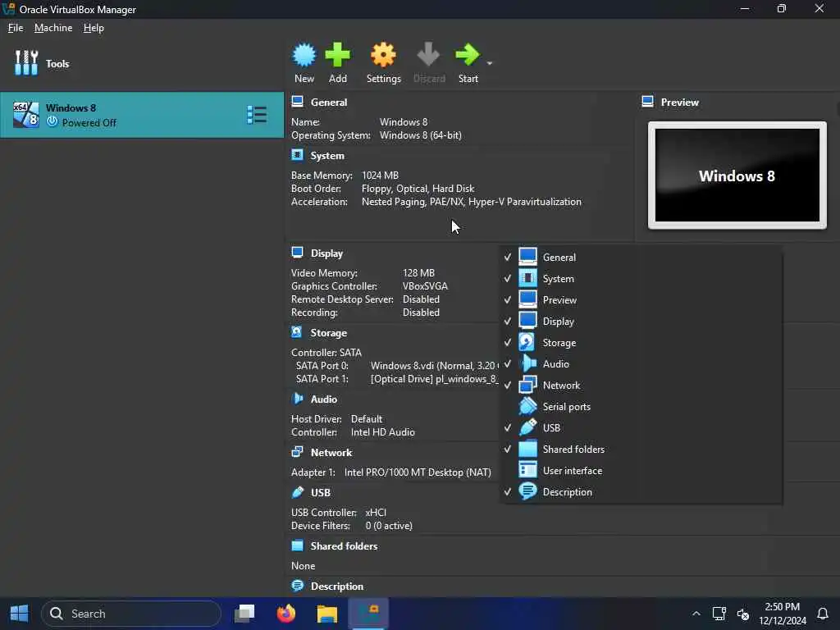Select the Windows 8 virtual machine entry
840x630 pixels.
point(142,115)
